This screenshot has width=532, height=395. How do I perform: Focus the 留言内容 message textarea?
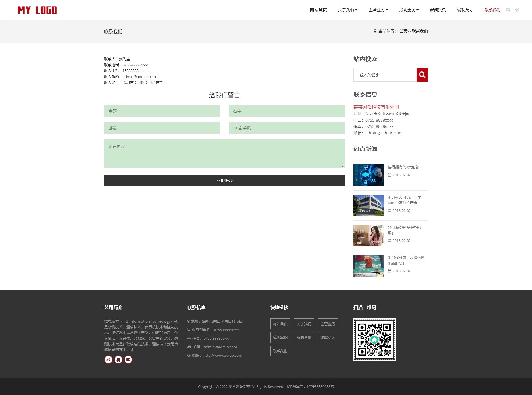click(224, 153)
